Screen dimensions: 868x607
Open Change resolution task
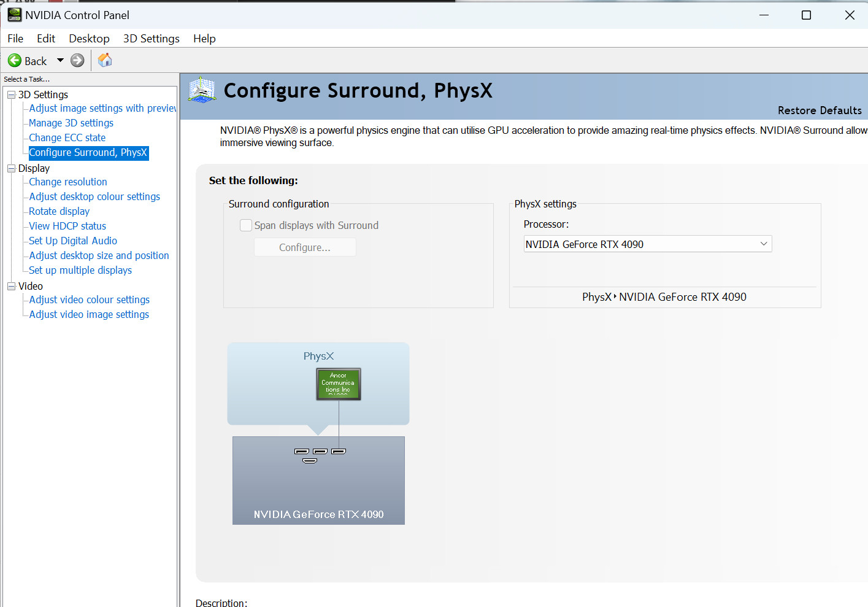tap(68, 182)
